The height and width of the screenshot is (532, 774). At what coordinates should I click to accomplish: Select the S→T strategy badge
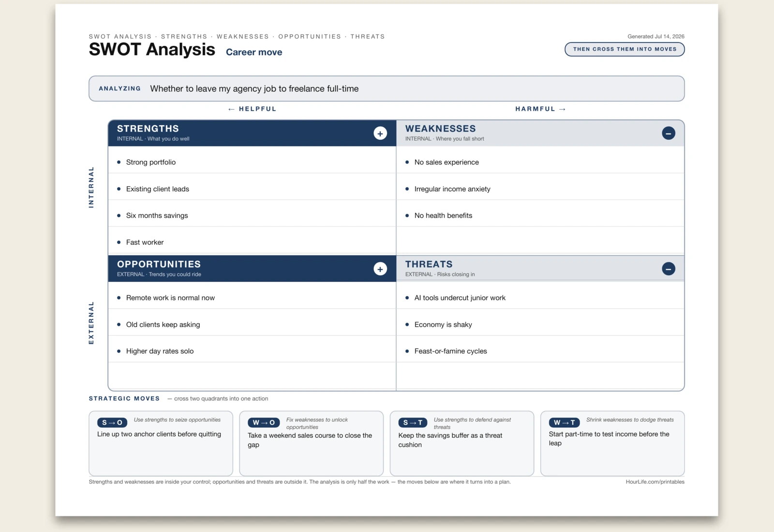point(413,423)
